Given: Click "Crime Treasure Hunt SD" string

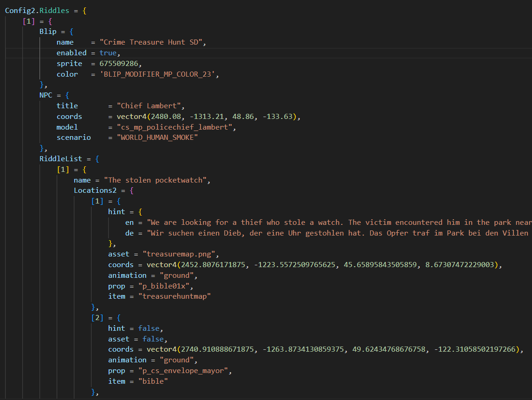Looking at the screenshot, I should pyautogui.click(x=151, y=42).
